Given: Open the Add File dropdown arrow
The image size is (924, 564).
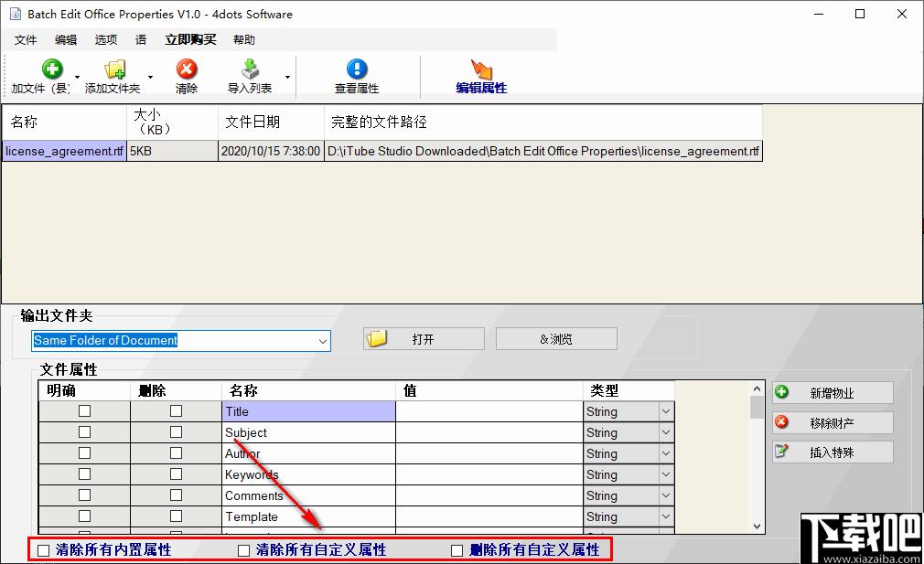Looking at the screenshot, I should coord(77,77).
